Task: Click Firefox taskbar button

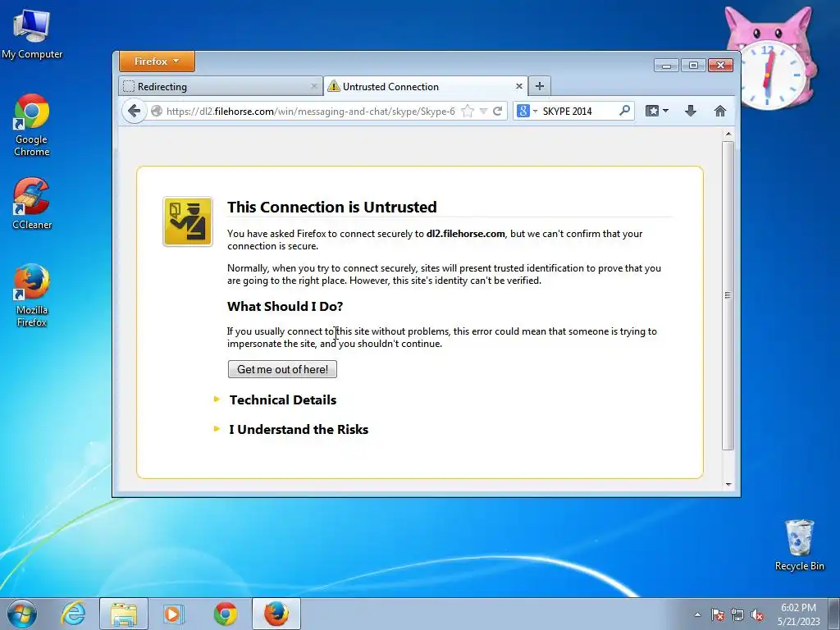Action: (x=276, y=614)
